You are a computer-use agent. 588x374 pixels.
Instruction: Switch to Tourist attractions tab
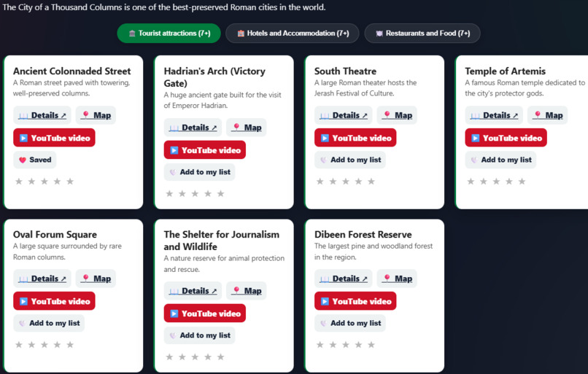click(169, 34)
